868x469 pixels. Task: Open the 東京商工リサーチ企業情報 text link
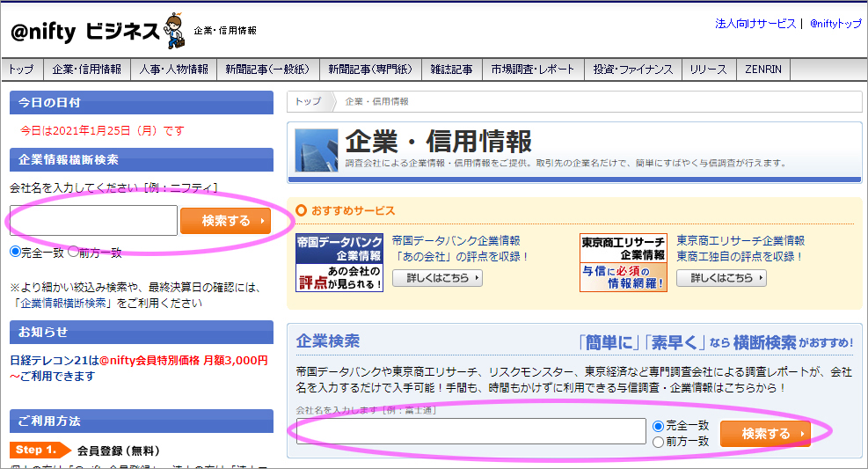[740, 240]
